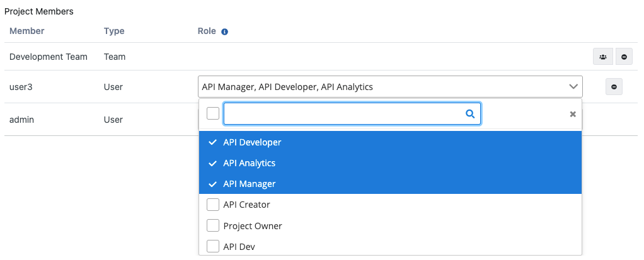The image size is (644, 260).
Task: Collapse the user3 role dropdown arrow
Action: [573, 87]
